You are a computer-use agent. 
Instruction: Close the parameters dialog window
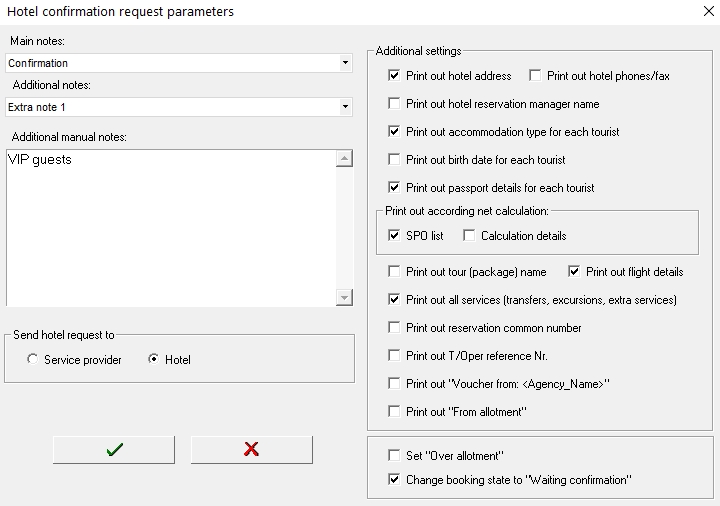click(709, 11)
